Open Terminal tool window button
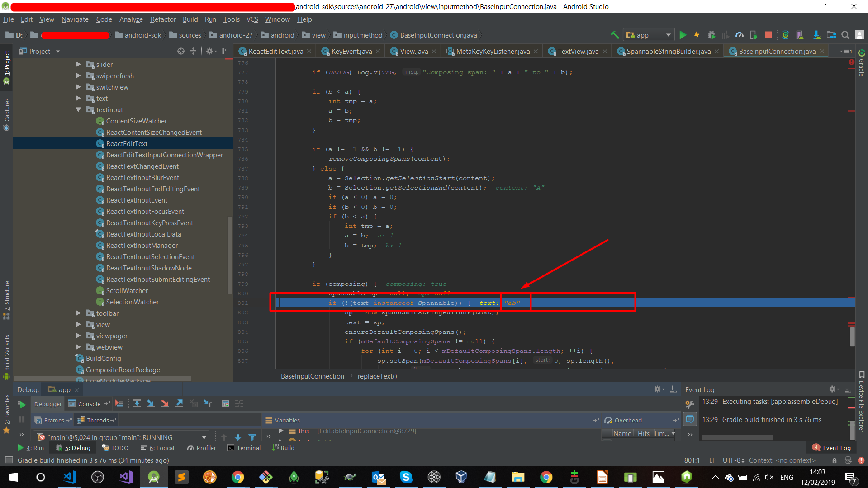 tap(244, 448)
